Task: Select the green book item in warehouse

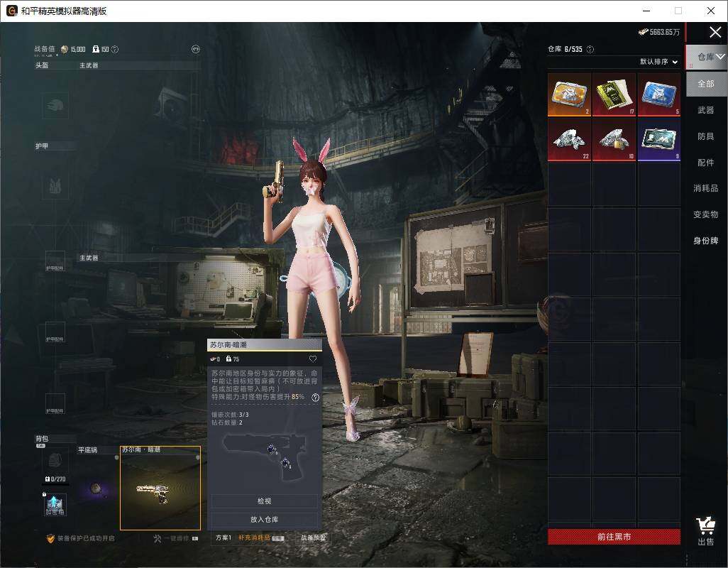Action: 614,94
